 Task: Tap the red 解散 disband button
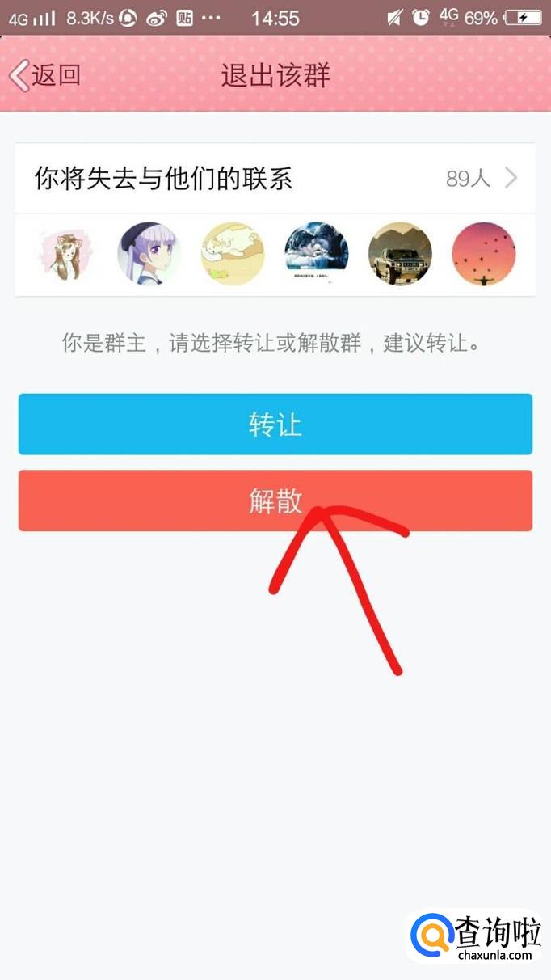[275, 501]
